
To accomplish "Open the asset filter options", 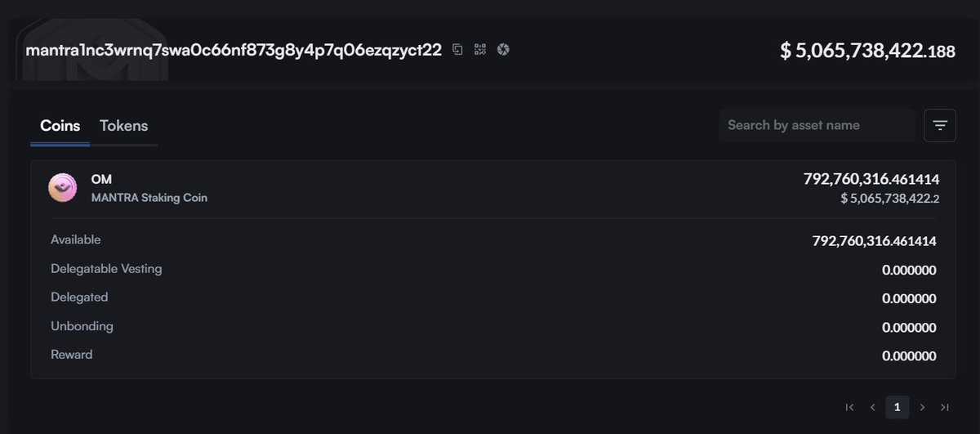I will pos(940,126).
